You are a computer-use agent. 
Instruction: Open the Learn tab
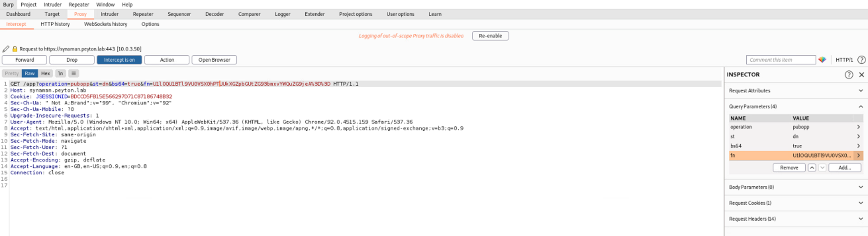(x=435, y=14)
